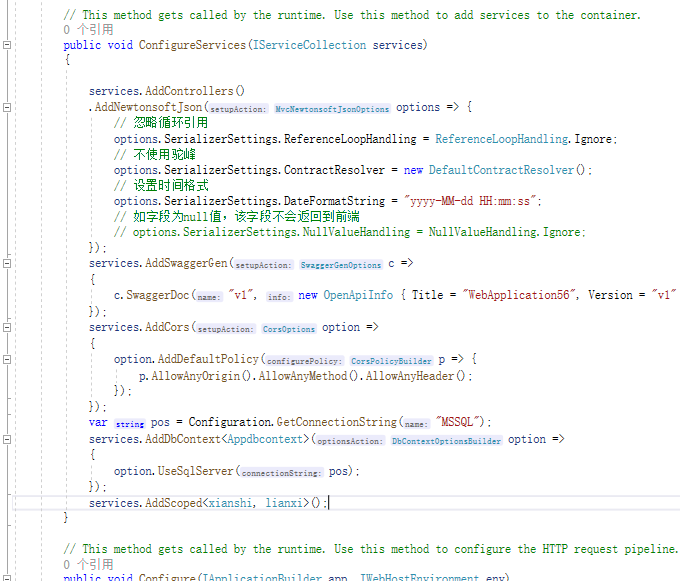The height and width of the screenshot is (581, 680).
Task: Click xianshi type in AddScoped
Action: click(230, 503)
